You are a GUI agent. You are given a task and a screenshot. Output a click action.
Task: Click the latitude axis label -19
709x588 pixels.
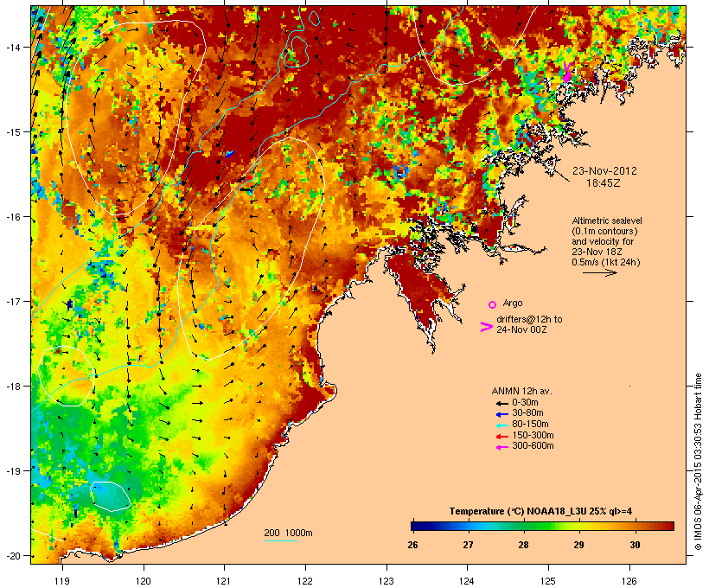[x=13, y=471]
